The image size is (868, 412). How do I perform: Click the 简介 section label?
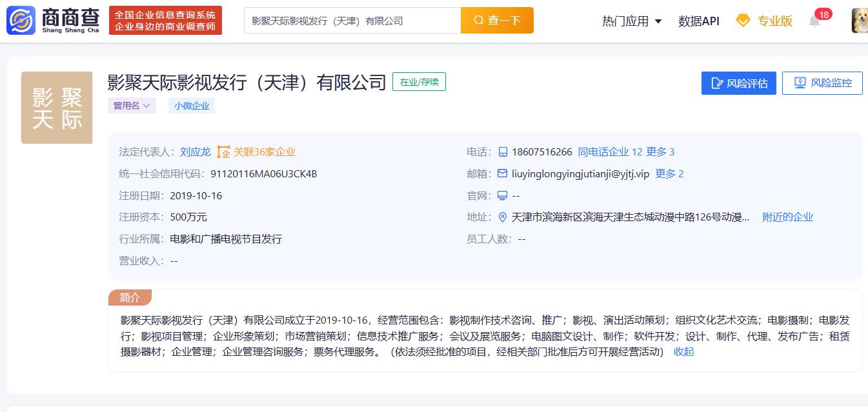(130, 297)
